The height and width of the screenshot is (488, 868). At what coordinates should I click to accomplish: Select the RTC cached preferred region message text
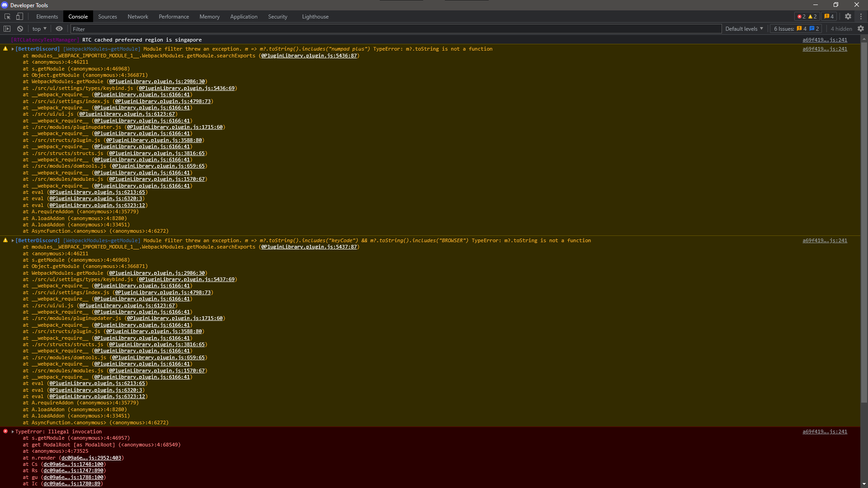(142, 40)
